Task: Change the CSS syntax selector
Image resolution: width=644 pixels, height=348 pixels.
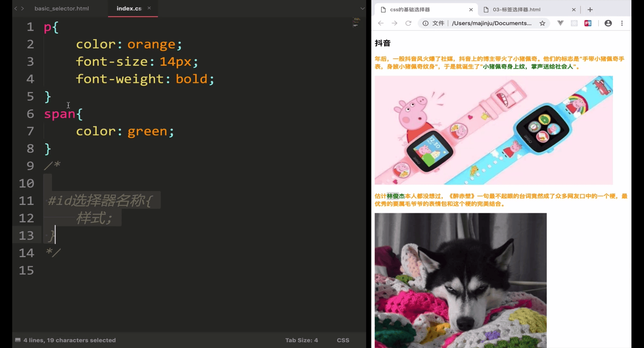Action: click(343, 340)
